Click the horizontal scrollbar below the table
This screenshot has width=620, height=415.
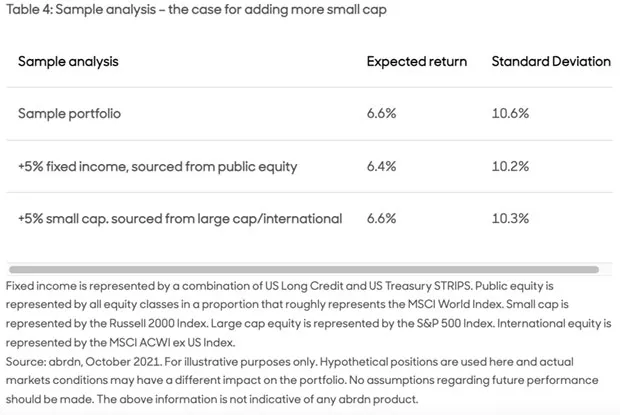[x=302, y=269]
